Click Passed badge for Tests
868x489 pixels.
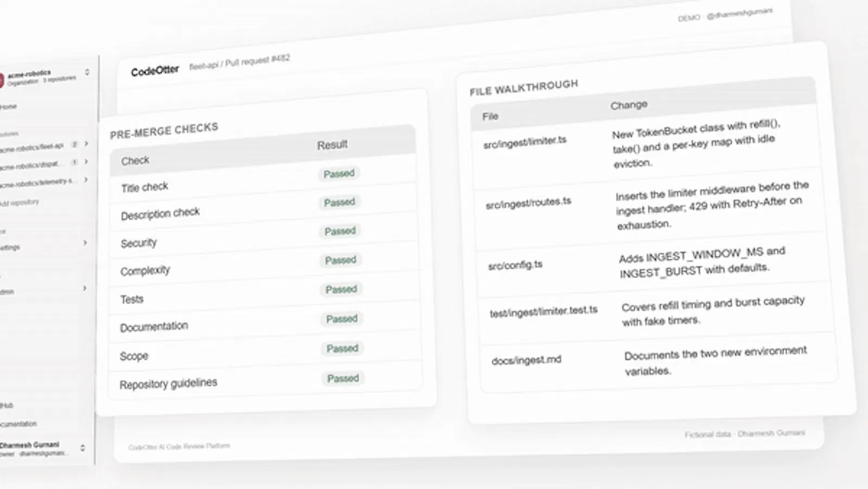pos(341,289)
